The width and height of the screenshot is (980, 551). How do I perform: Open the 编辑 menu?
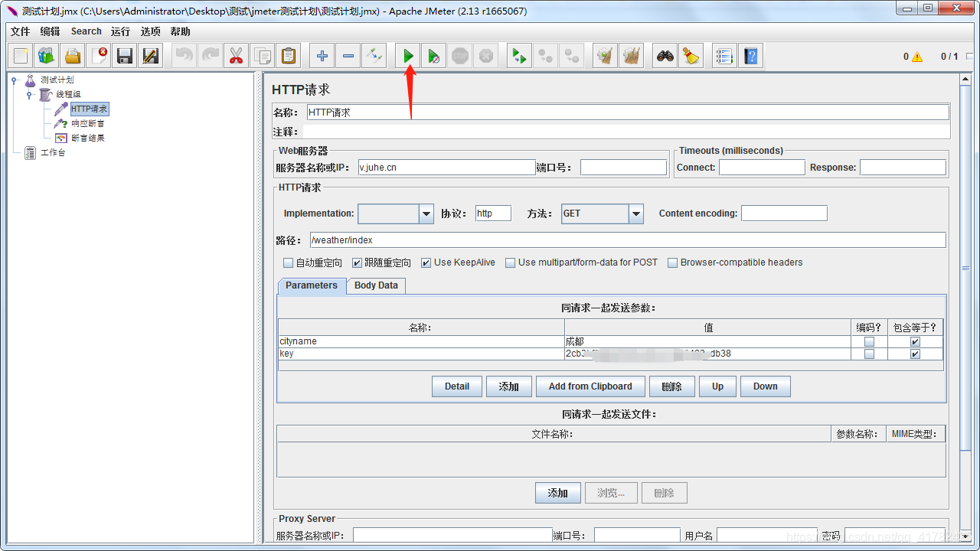pos(50,31)
